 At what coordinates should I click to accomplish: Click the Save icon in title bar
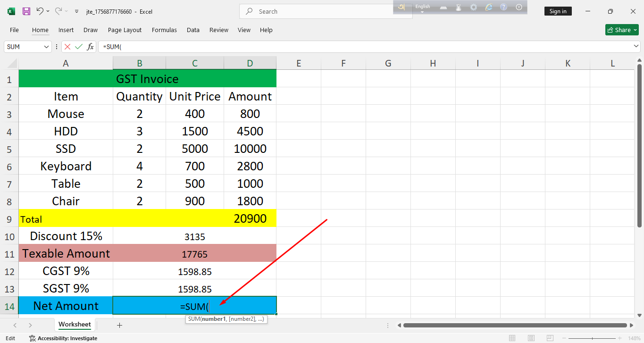(26, 11)
